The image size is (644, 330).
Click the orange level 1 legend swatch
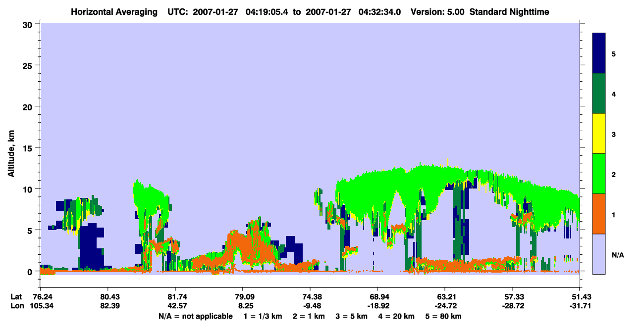pos(599,214)
